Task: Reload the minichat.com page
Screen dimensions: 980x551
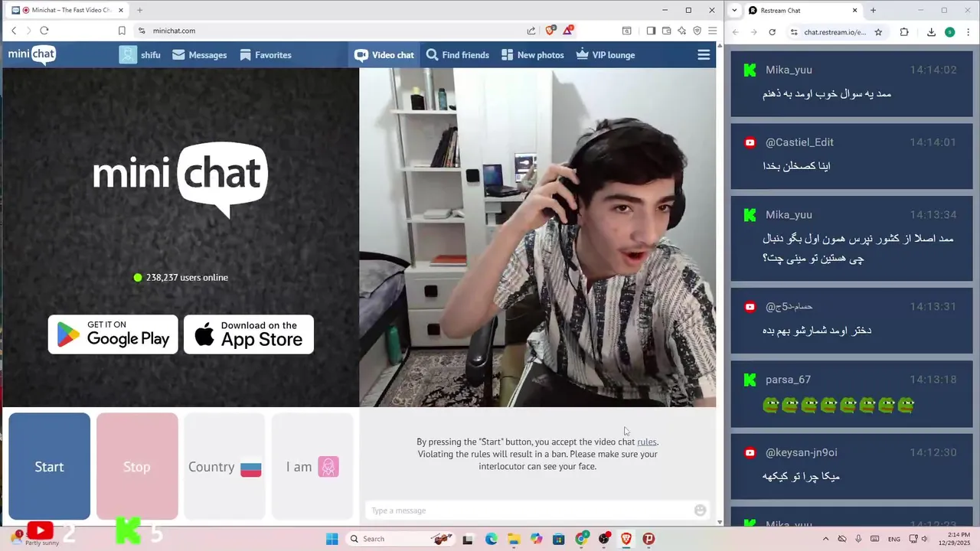Action: (x=44, y=31)
